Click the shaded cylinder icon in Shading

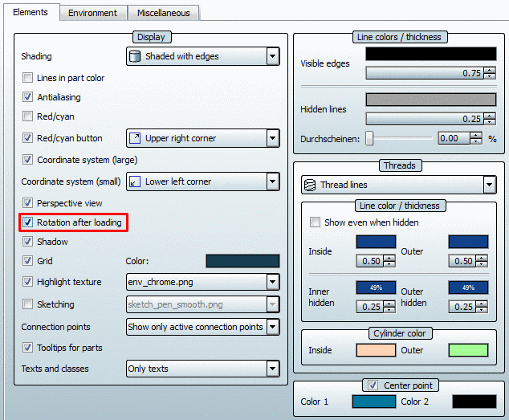pyautogui.click(x=134, y=56)
